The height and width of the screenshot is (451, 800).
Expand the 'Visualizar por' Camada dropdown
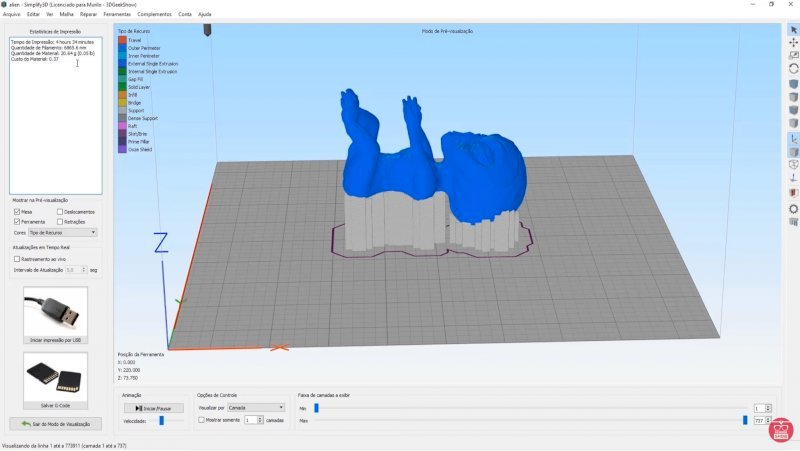pyautogui.click(x=254, y=408)
